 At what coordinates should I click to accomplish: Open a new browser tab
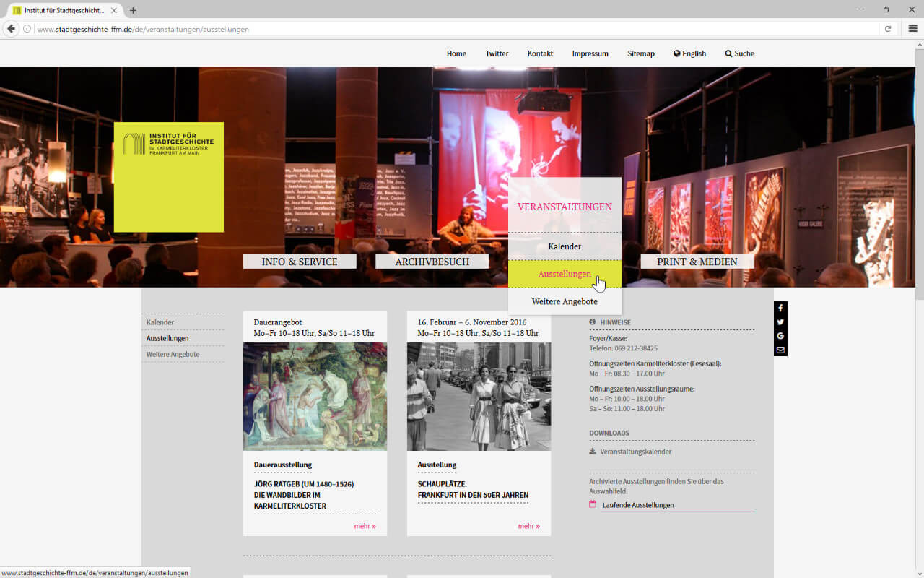click(133, 10)
